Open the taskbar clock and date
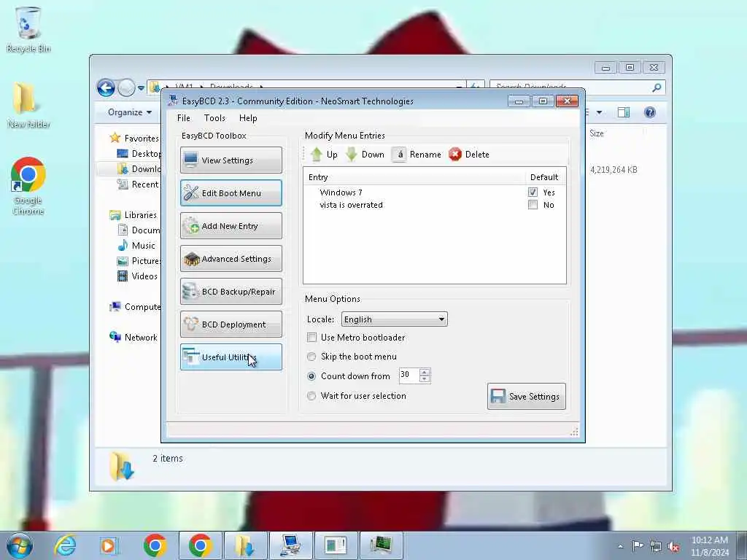 pyautogui.click(x=710, y=546)
